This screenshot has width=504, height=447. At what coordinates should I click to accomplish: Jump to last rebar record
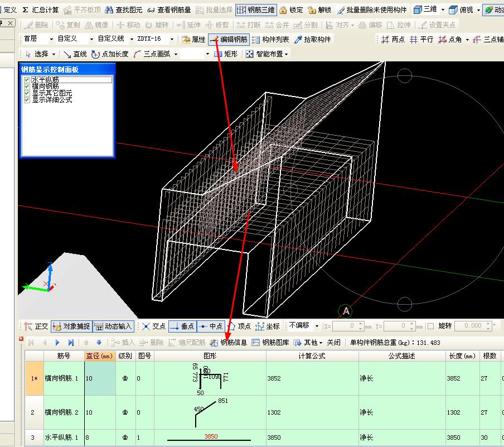(71, 343)
